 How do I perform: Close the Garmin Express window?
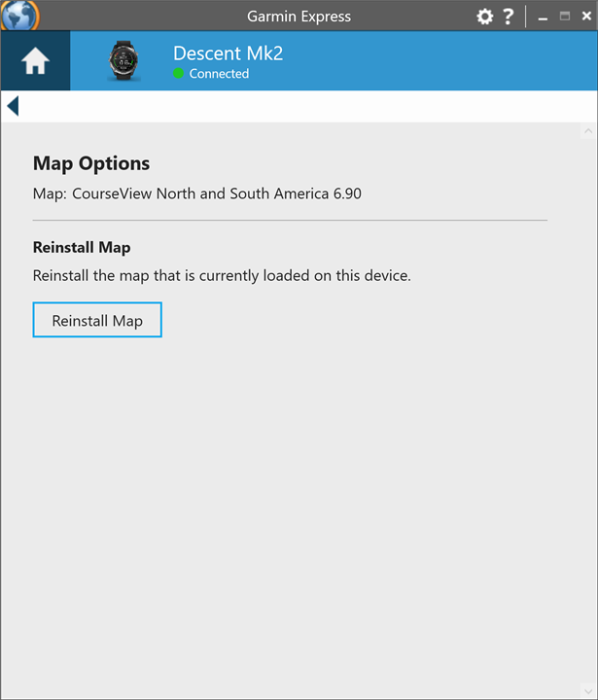[586, 17]
